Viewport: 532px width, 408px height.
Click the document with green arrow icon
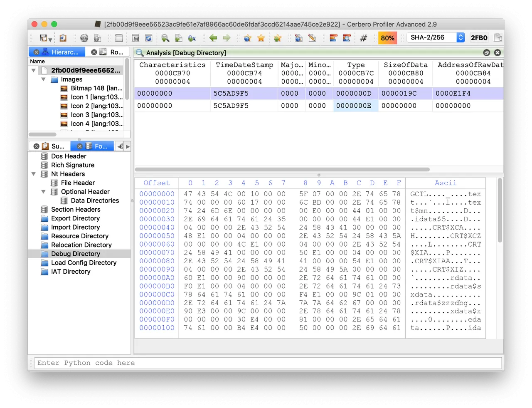(x=179, y=38)
